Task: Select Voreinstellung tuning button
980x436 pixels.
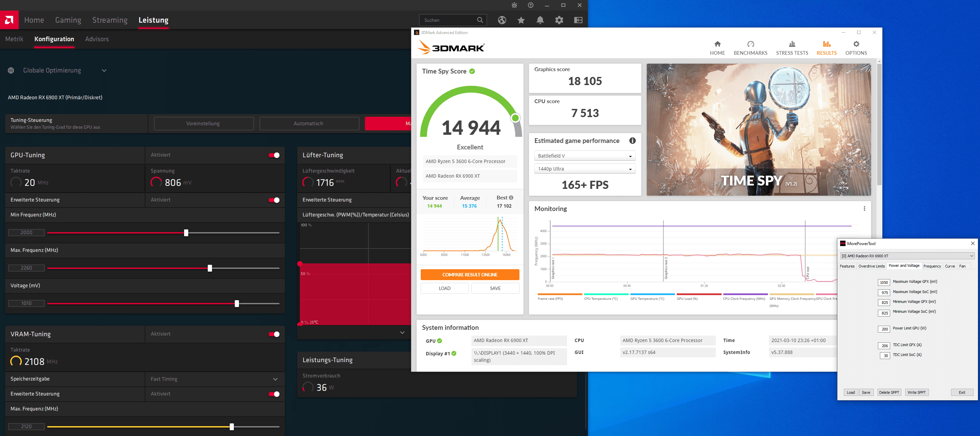Action: point(204,124)
